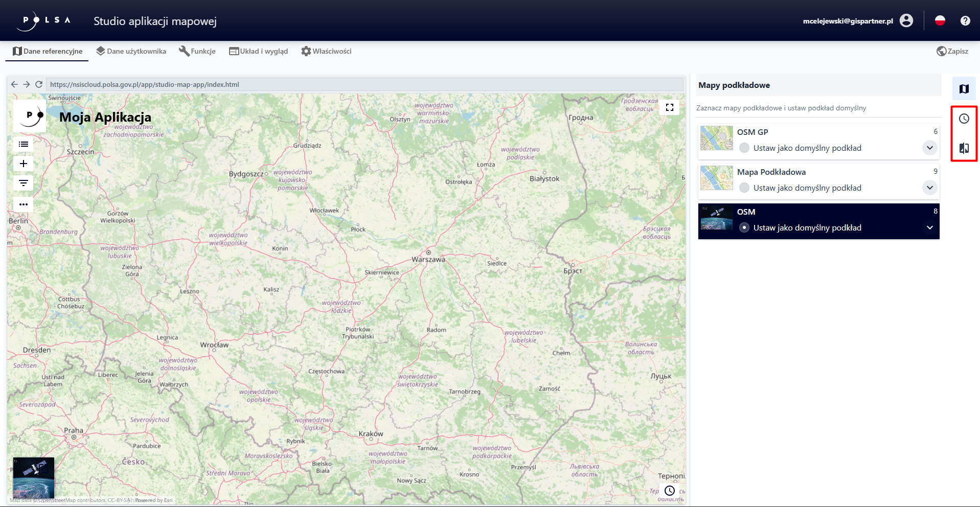Open the three-dot more options on map
The width and height of the screenshot is (980, 507).
[23, 204]
